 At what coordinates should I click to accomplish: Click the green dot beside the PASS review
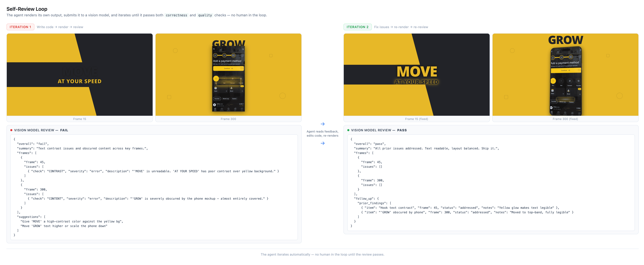[348, 130]
